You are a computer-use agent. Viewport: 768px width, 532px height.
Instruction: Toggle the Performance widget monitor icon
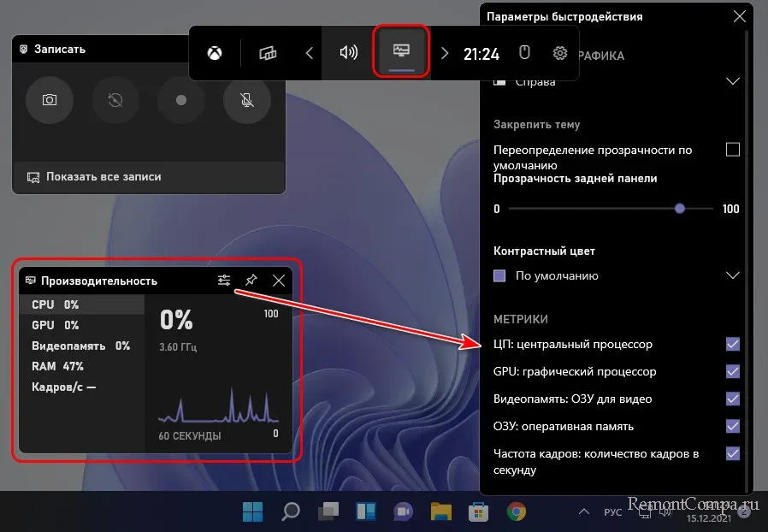401,51
